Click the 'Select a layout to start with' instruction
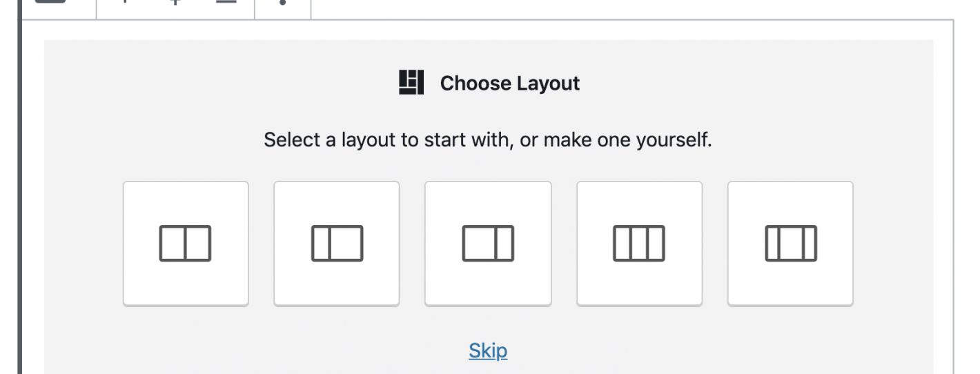980x374 pixels. click(x=487, y=140)
